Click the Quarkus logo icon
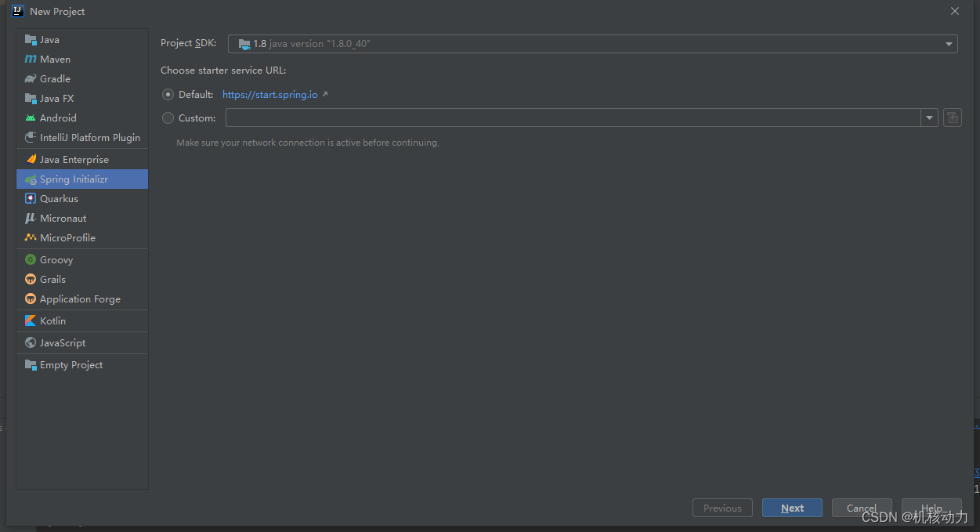This screenshot has width=980, height=532. [31, 199]
